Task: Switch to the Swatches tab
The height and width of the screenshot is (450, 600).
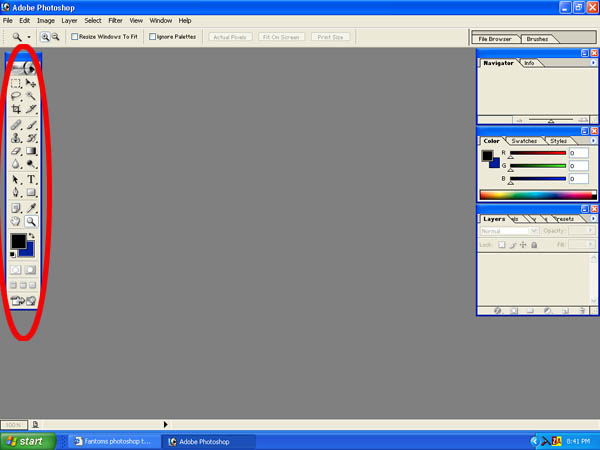Action: pos(523,141)
